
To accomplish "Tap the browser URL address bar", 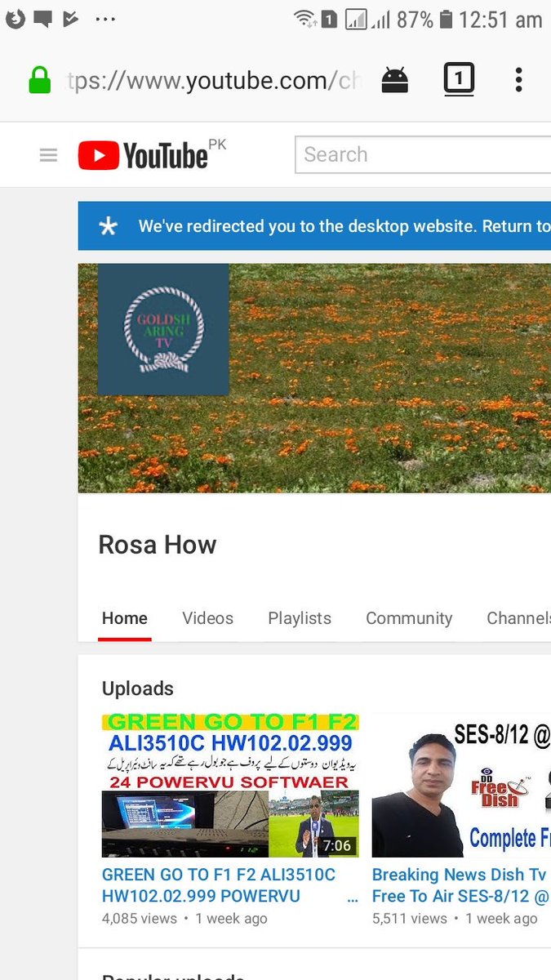I will click(x=214, y=81).
